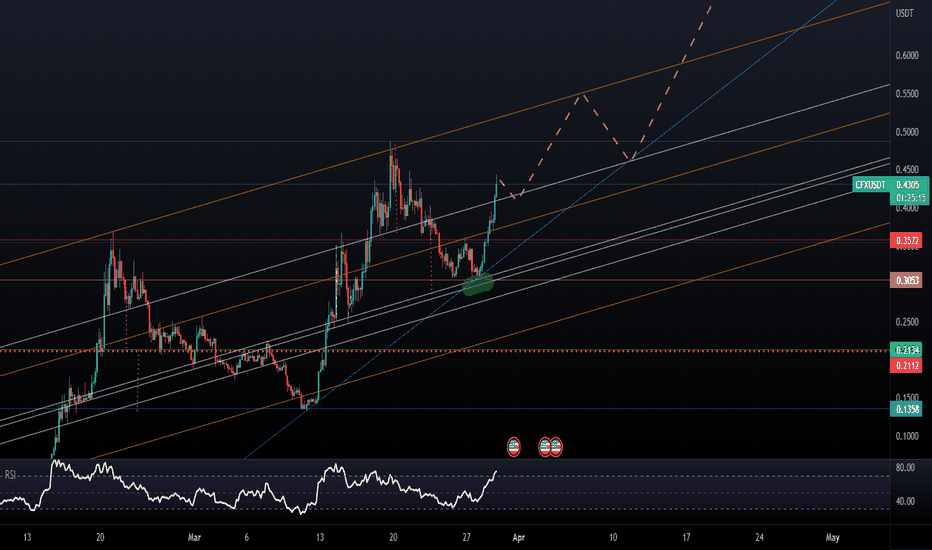
Task: Click the May date label on time axis
Action: click(833, 538)
